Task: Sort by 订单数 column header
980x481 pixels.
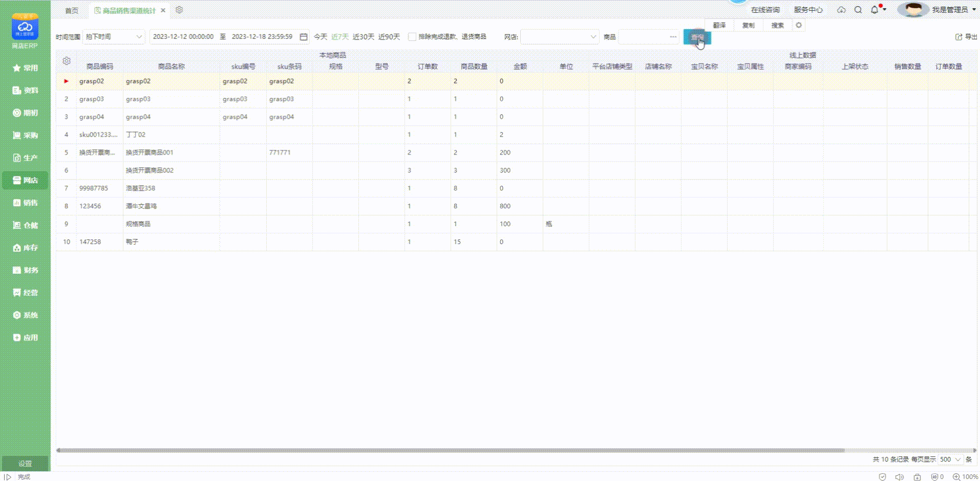Action: (428, 67)
